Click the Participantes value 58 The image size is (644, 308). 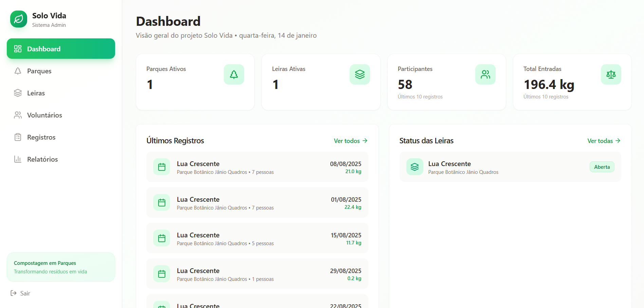[x=405, y=84]
